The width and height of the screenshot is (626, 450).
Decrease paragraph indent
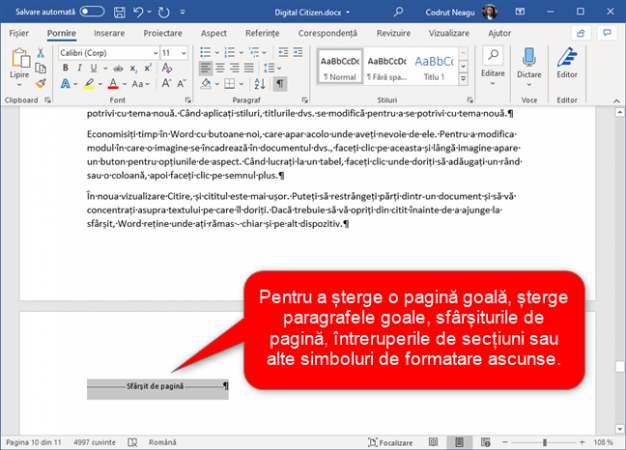pyautogui.click(x=283, y=52)
